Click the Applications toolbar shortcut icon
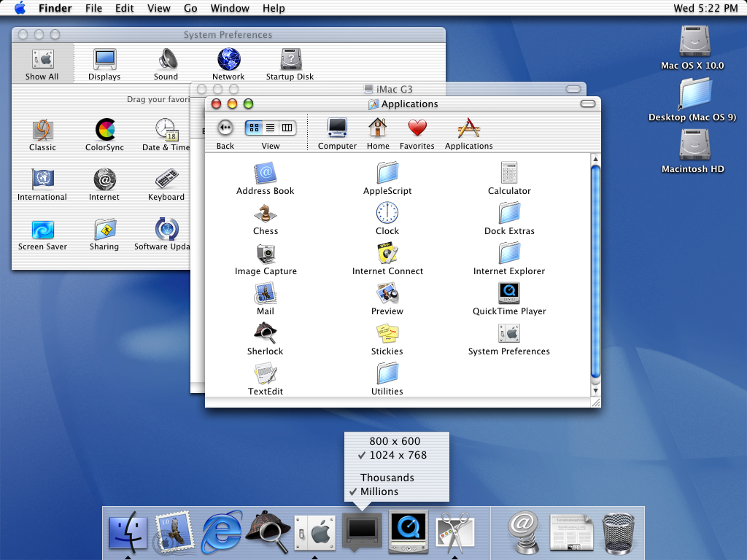747x560 pixels. coord(469,128)
